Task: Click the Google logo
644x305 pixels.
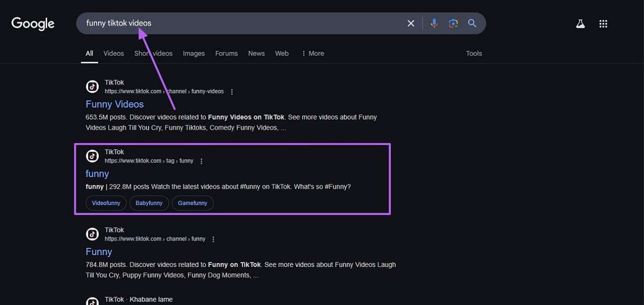Action: pos(33,24)
